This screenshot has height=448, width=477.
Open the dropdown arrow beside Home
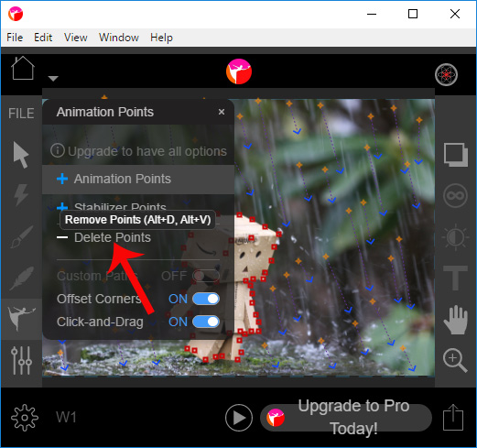pos(53,79)
